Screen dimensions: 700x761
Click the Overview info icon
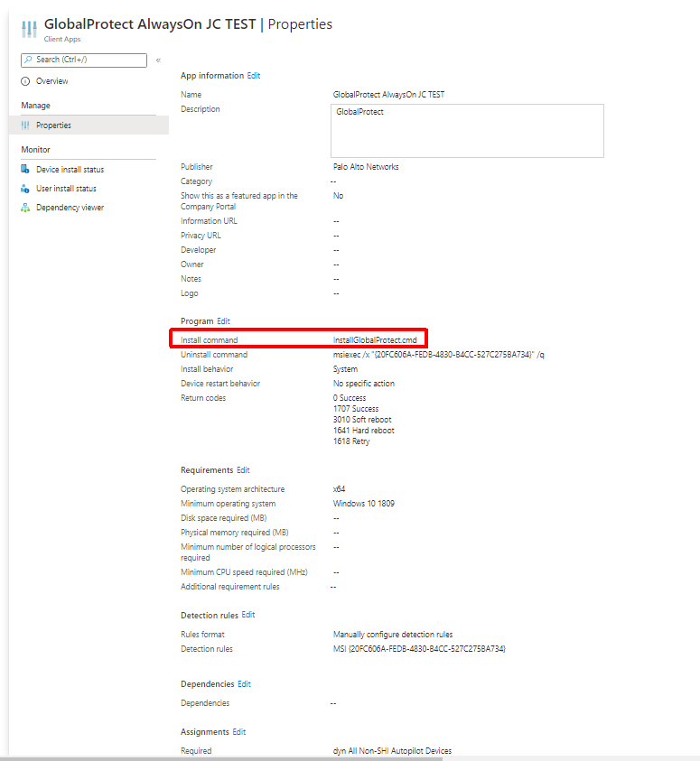pyautogui.click(x=25, y=81)
